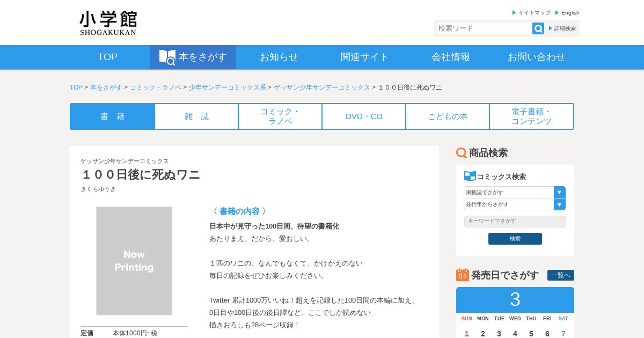This screenshot has width=644, height=338.
Task: Click the Now Printing cover thumbnail
Action: point(134,261)
